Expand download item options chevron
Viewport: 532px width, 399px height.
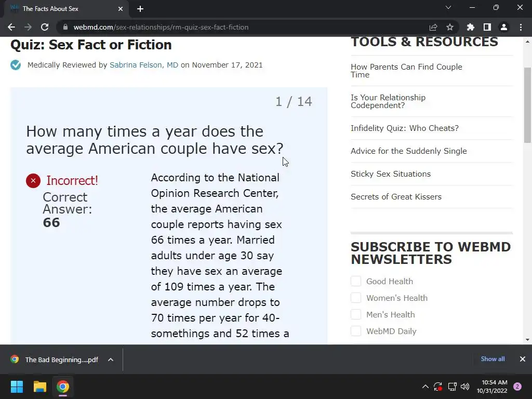click(111, 360)
